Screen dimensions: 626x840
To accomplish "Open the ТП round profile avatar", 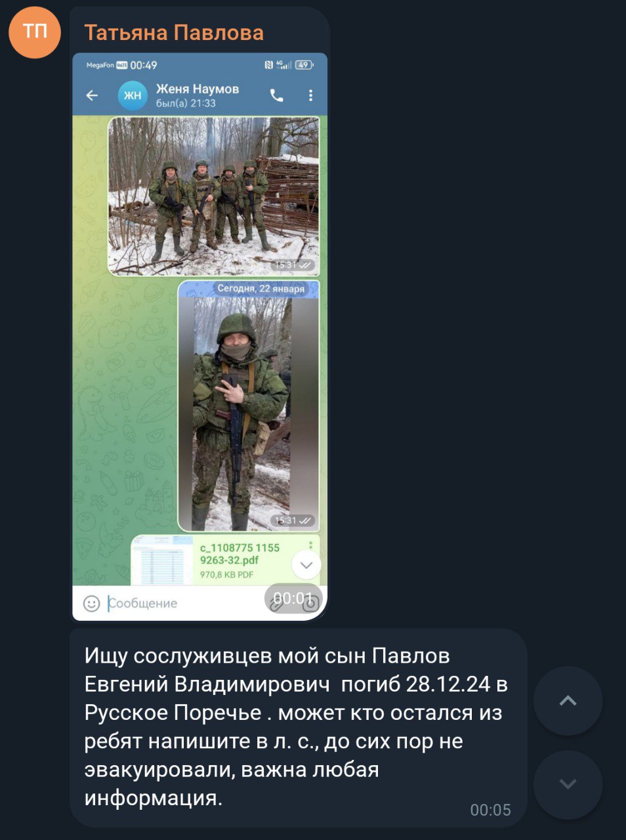I will 35,33.
